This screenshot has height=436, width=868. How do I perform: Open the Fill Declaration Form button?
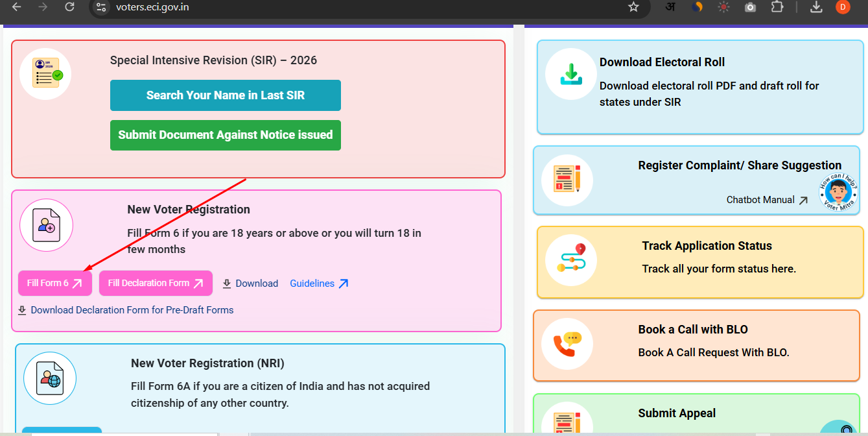coord(156,284)
